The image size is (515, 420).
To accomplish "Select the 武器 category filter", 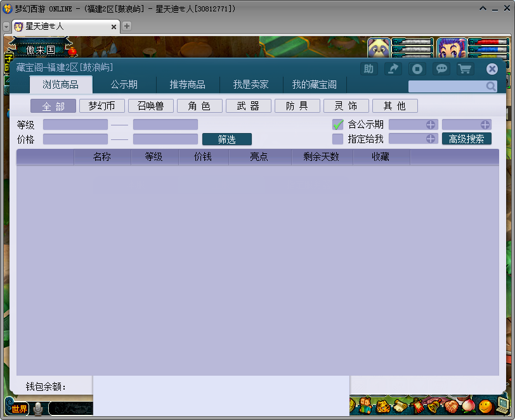I will tap(249, 106).
